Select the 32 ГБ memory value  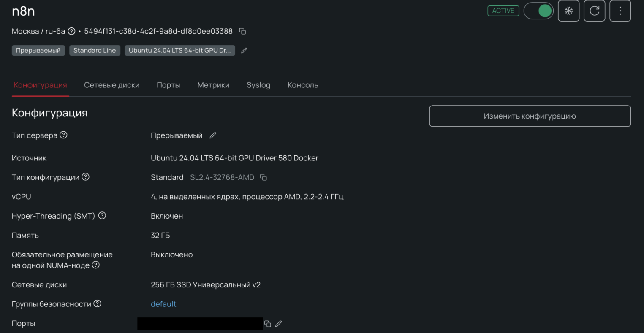tap(160, 236)
